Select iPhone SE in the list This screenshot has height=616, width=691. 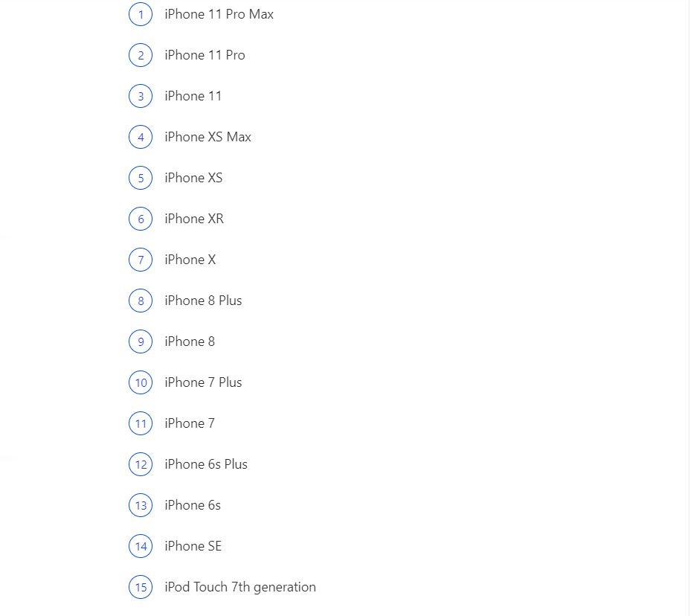click(x=193, y=546)
